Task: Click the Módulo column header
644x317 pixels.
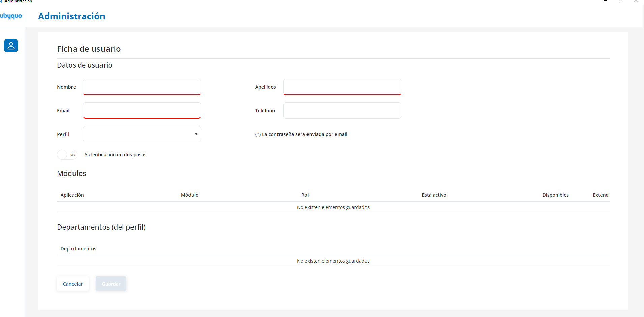Action: [x=189, y=195]
